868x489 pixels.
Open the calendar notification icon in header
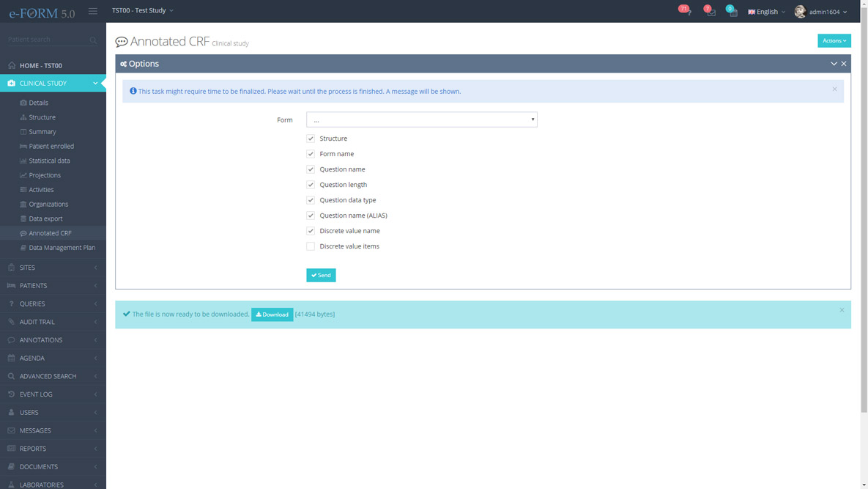pos(732,12)
